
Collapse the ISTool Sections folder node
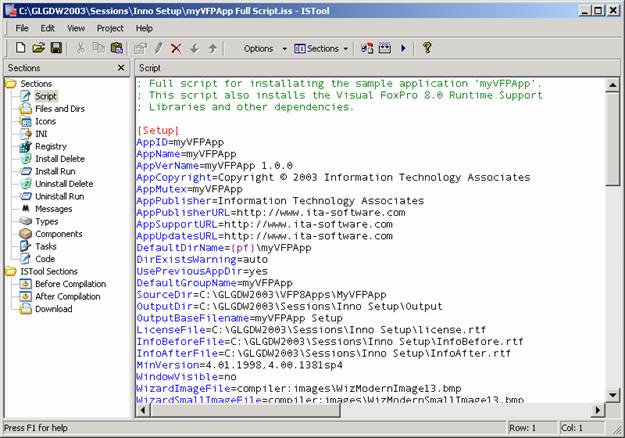11,271
